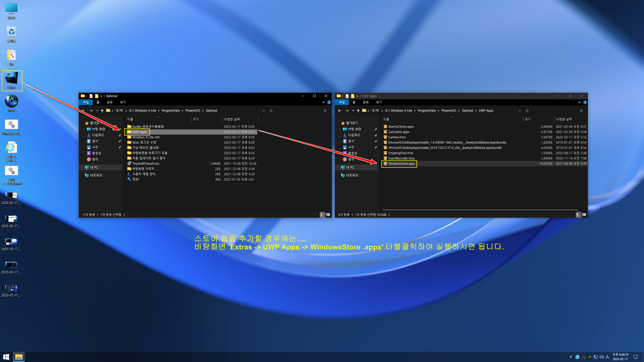
Task: Select 네트워크 in UWP Apps window sidebar
Action: (352, 175)
